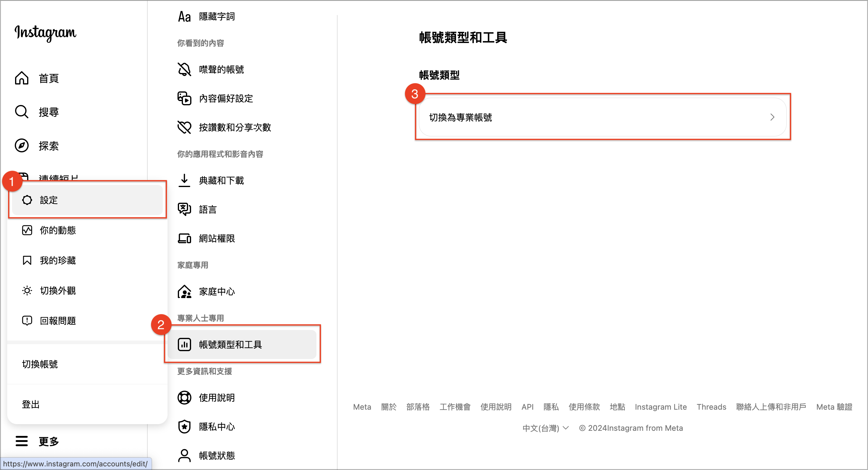Click the 更多 sidebar label
This screenshot has height=470, width=868.
coord(49,441)
